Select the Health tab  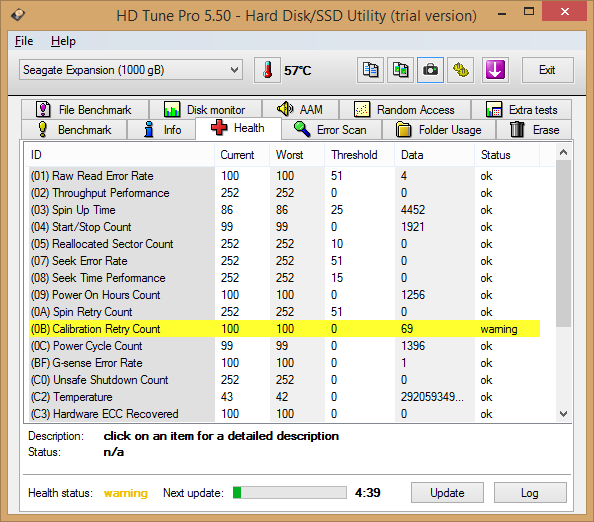238,128
